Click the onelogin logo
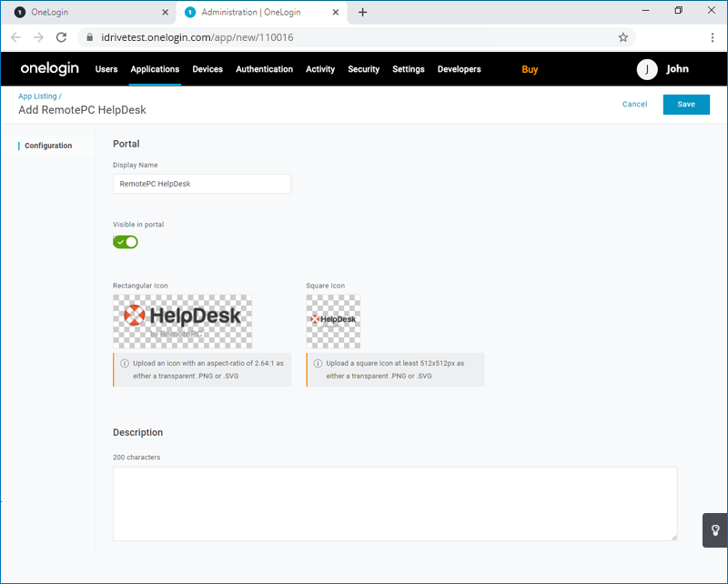The width and height of the screenshot is (728, 584). [49, 68]
